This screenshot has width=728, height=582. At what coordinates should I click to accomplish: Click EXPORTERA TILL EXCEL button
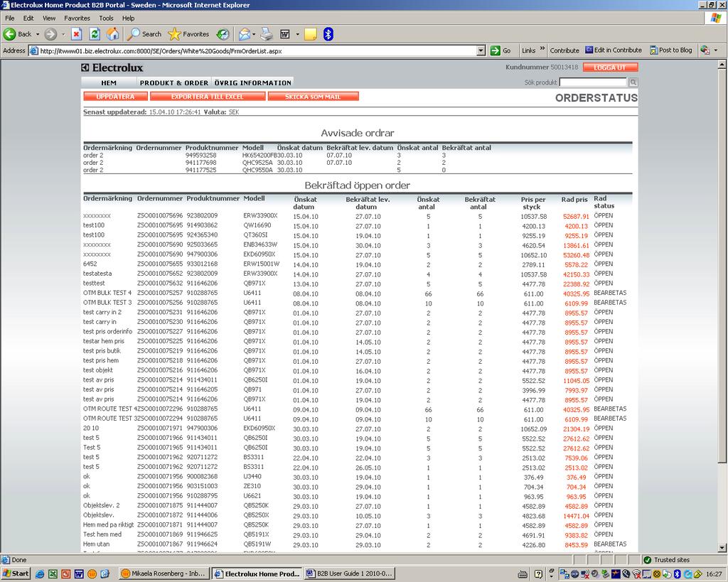(208, 96)
